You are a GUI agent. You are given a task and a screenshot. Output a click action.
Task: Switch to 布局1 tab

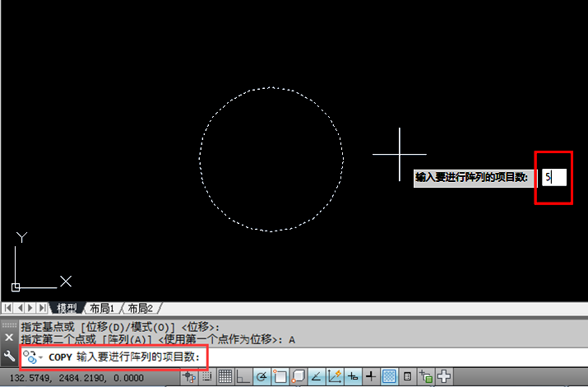coord(102,309)
